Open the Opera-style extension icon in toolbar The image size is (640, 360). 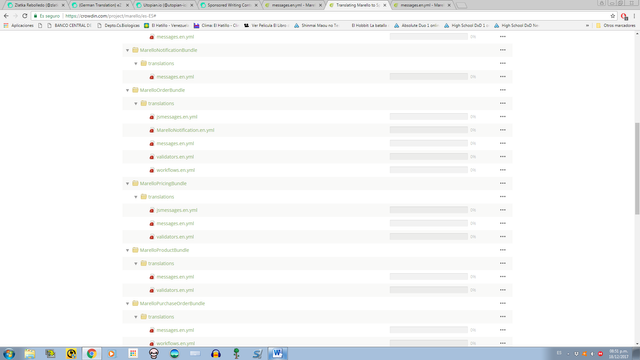tap(624, 16)
